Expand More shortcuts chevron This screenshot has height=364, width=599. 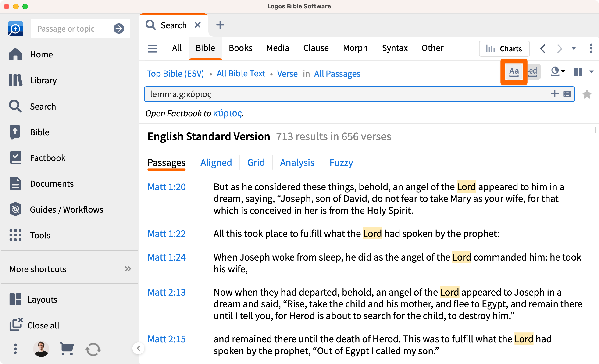[128, 269]
